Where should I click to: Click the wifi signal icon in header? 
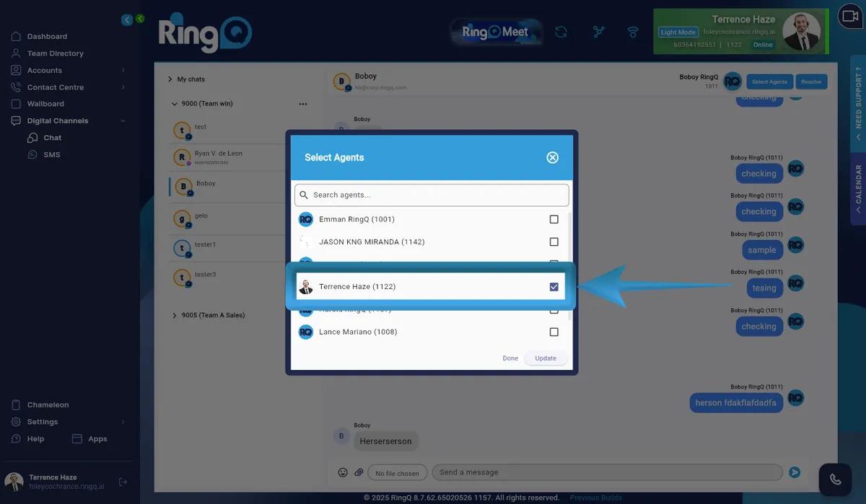tap(633, 32)
